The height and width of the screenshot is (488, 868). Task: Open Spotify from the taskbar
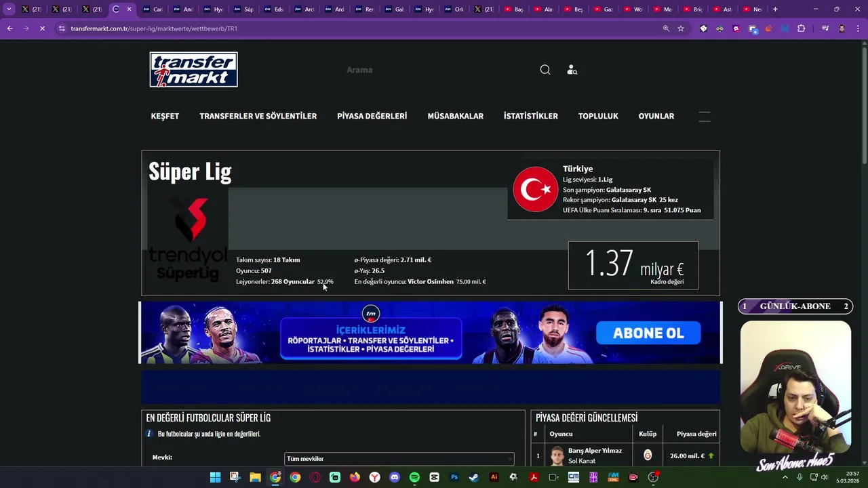click(x=414, y=477)
